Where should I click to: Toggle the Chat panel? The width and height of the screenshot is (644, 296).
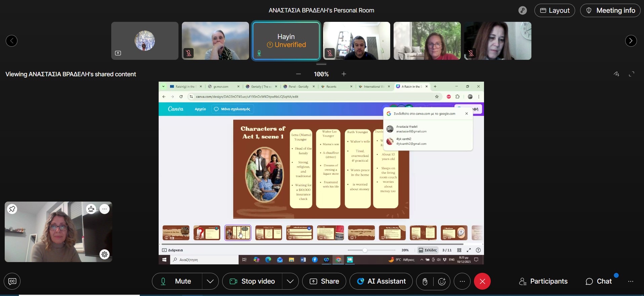599,281
